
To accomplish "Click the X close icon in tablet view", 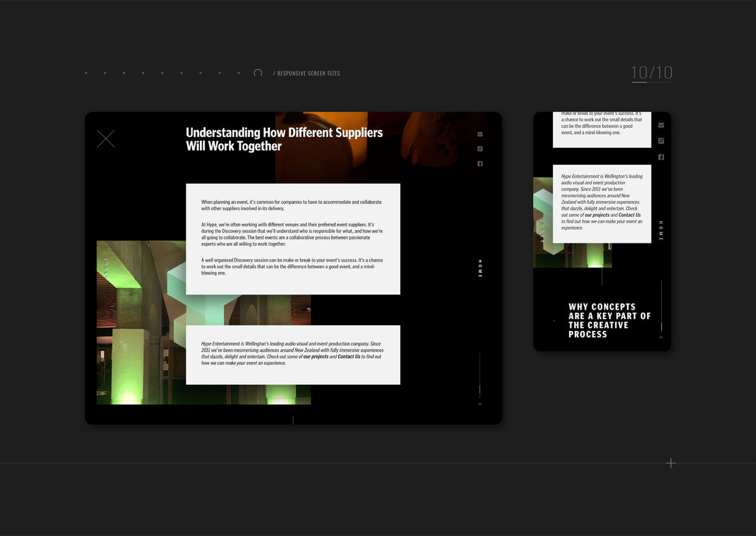I will coord(106,139).
